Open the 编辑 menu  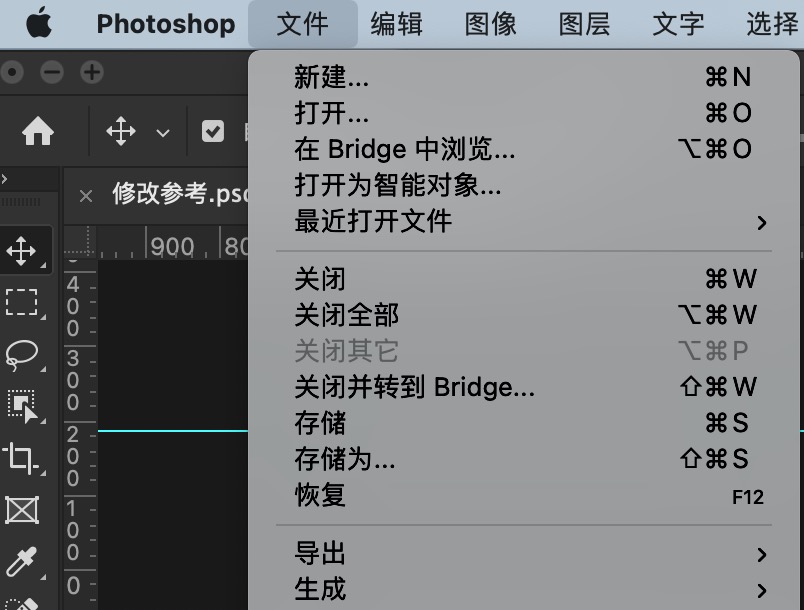point(397,24)
